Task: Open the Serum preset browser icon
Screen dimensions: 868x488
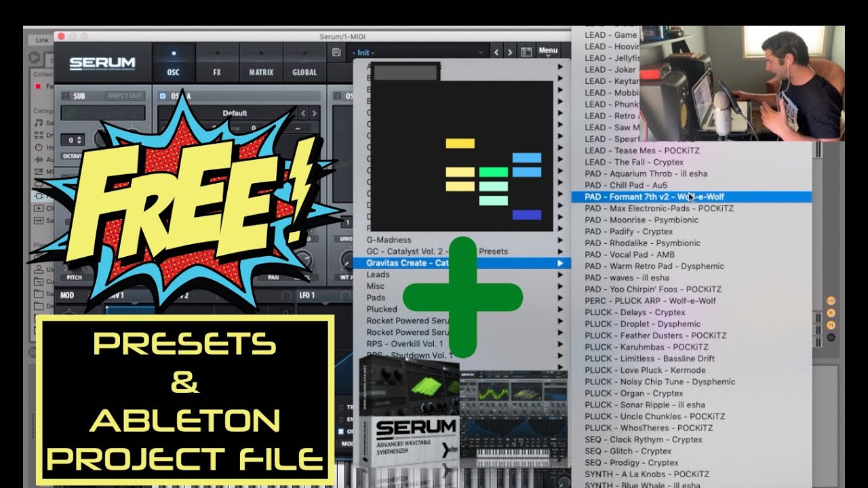Action: [x=526, y=52]
